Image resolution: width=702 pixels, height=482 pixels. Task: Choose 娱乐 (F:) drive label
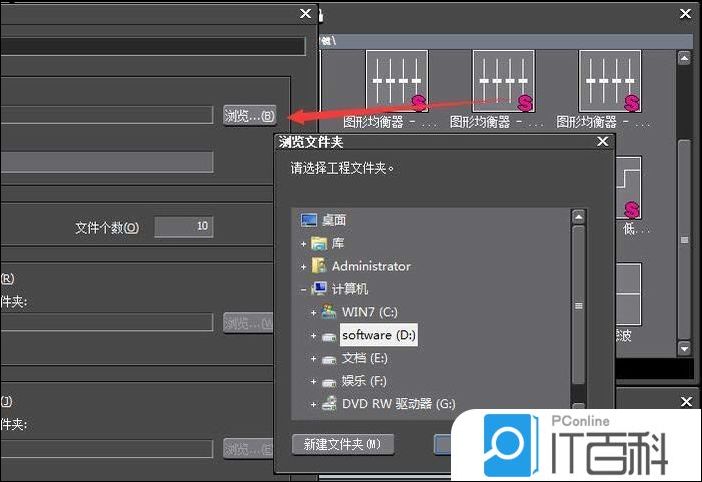[364, 381]
